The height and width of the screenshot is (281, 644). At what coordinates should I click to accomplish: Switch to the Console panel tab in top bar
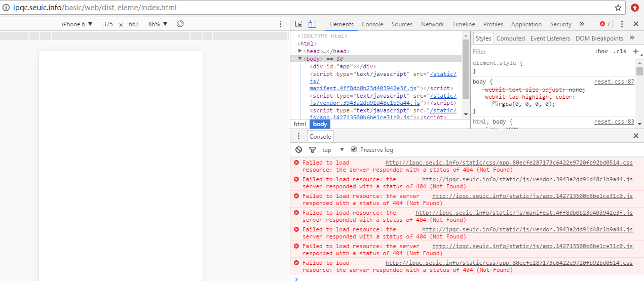372,24
